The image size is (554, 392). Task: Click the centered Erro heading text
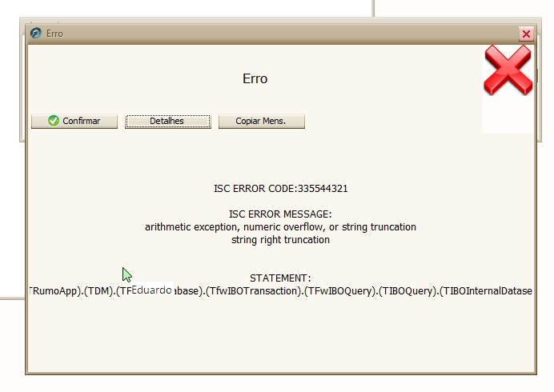coord(255,79)
